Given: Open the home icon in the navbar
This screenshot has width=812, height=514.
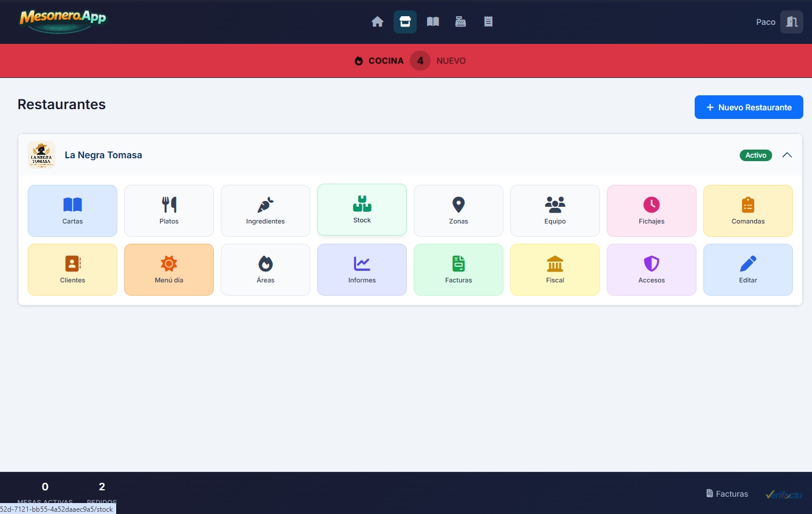Looking at the screenshot, I should point(377,21).
